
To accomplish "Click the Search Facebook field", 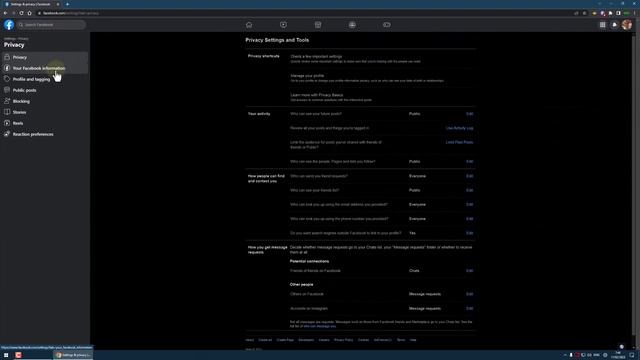I will point(51,25).
